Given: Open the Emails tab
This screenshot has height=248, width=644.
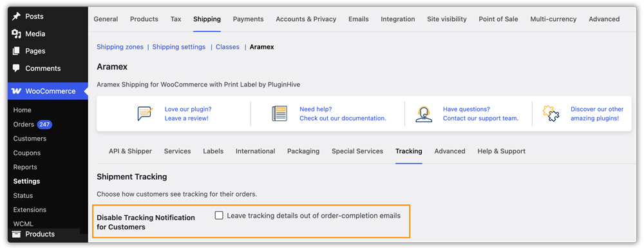Looking at the screenshot, I should pyautogui.click(x=359, y=19).
